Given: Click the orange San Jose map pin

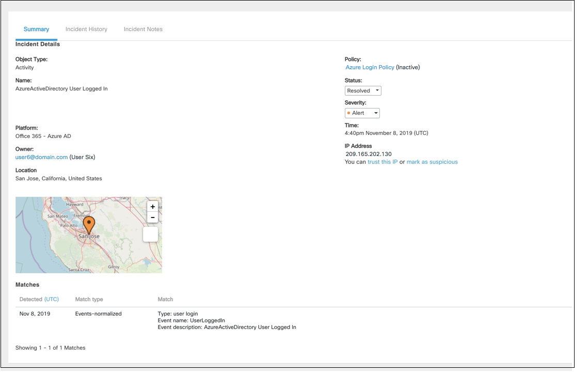Looking at the screenshot, I should click(x=89, y=225).
